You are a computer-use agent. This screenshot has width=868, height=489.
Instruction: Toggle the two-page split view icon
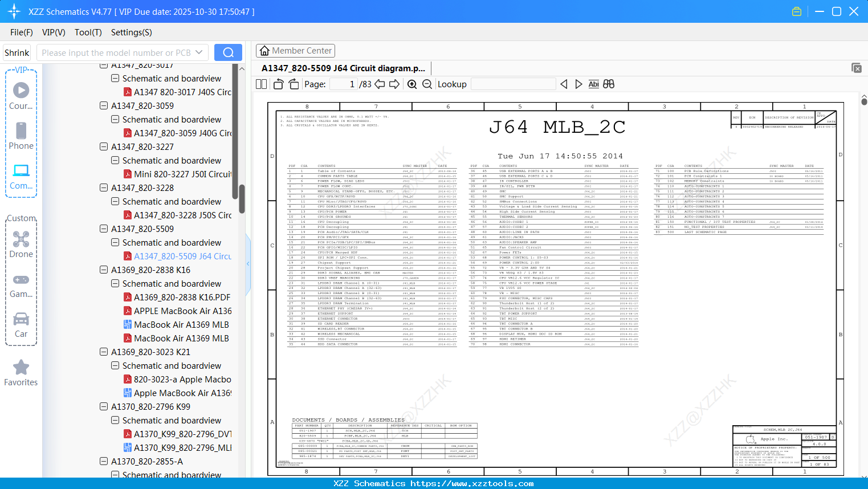262,84
